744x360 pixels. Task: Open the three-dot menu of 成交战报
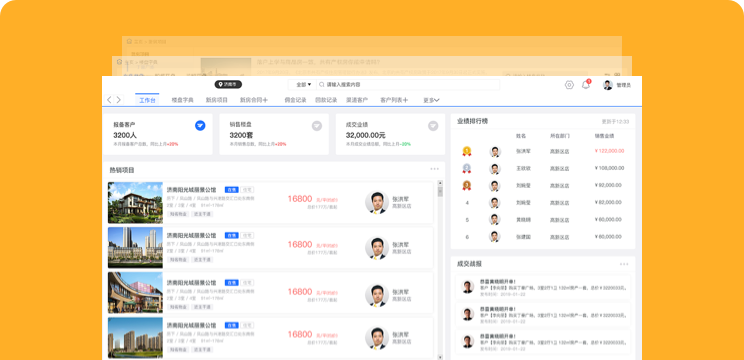[624, 264]
